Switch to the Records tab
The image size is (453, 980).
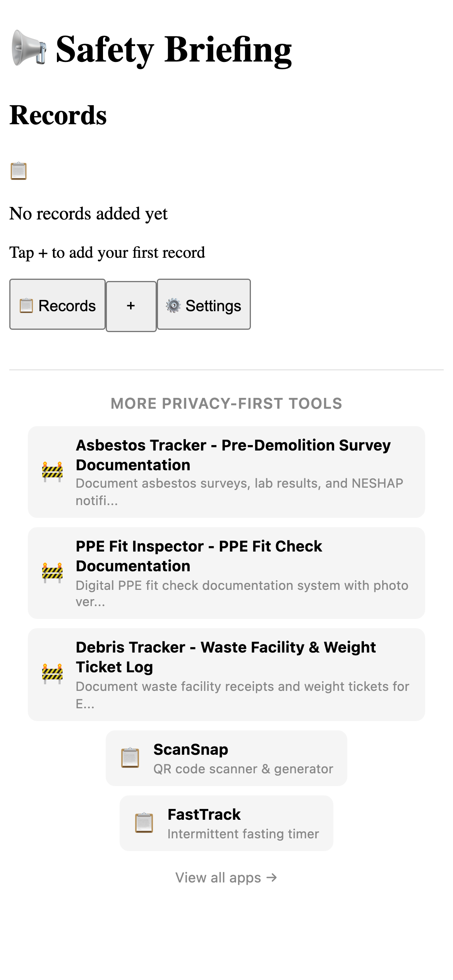pos(58,305)
